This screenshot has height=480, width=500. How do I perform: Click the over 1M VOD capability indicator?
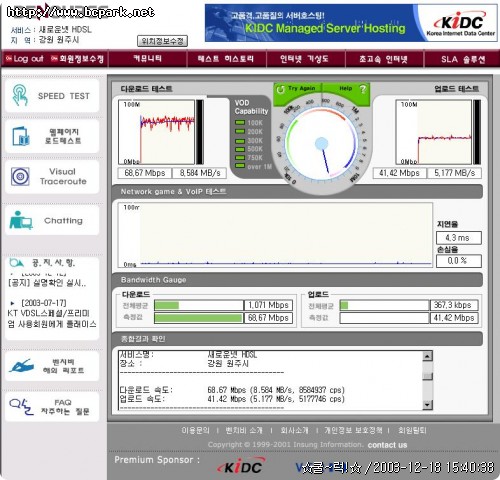[x=240, y=166]
